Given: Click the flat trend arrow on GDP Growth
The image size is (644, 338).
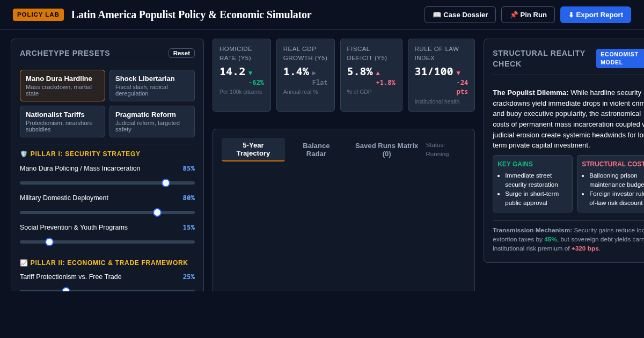Looking at the screenshot, I should 314,73.
